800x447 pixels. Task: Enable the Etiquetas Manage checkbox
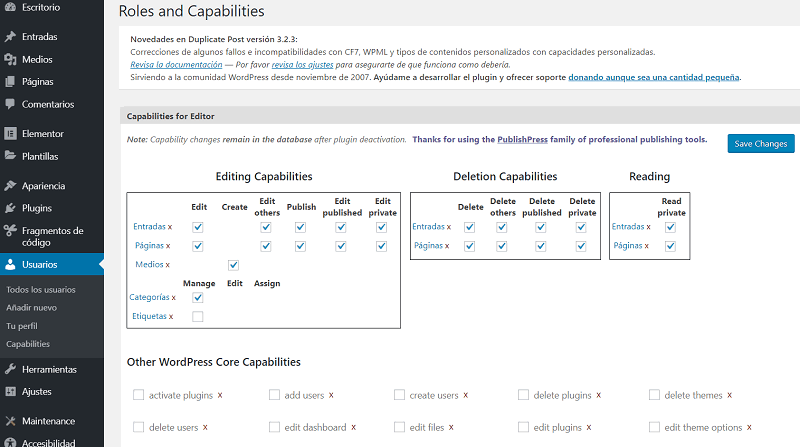click(198, 316)
